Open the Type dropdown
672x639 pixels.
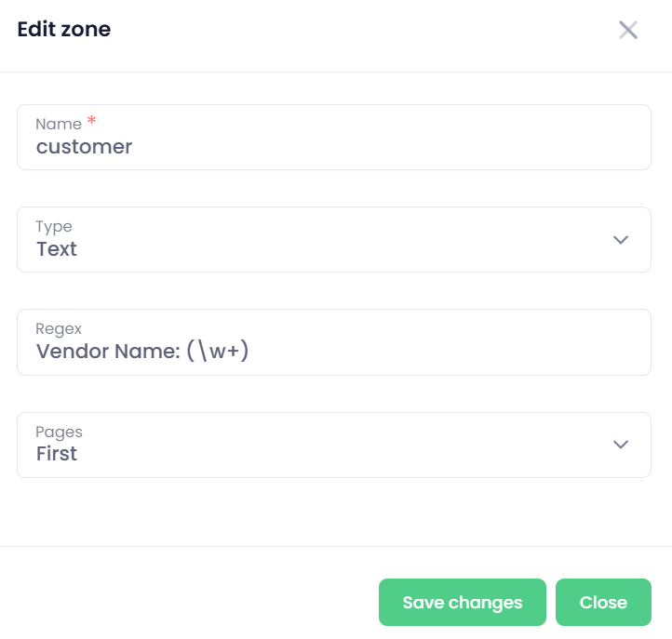(333, 240)
